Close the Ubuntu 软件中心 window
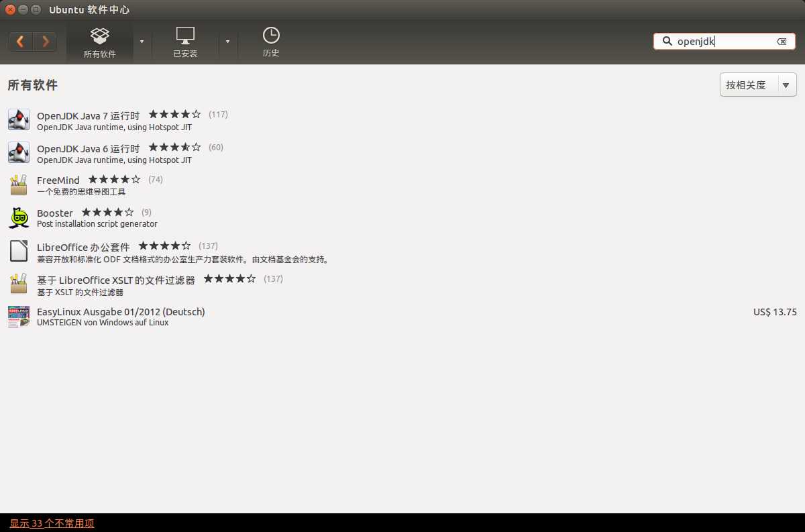 pos(10,9)
